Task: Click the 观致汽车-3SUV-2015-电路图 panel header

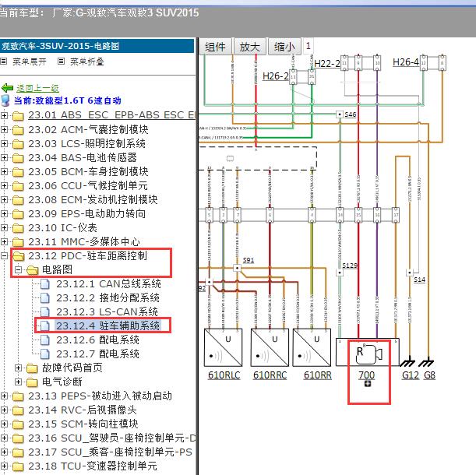Action: tap(97, 46)
